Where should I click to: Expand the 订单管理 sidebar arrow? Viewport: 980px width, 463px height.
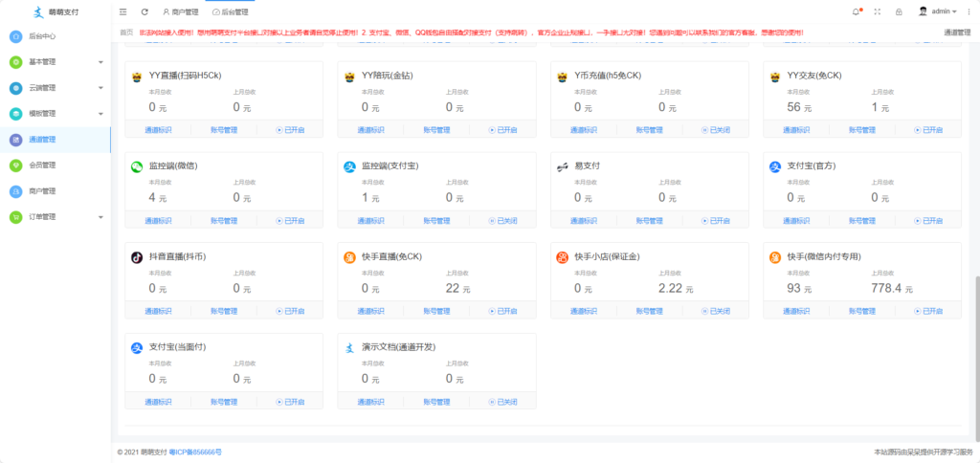[100, 217]
